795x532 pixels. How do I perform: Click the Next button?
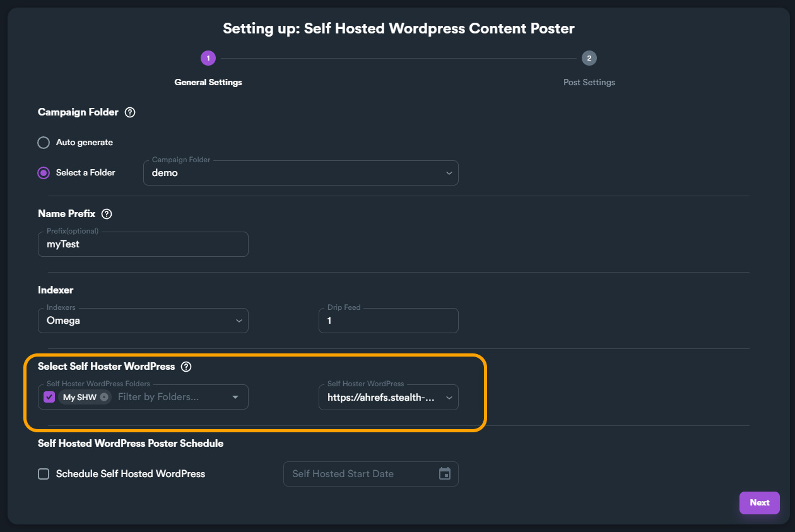(759, 503)
